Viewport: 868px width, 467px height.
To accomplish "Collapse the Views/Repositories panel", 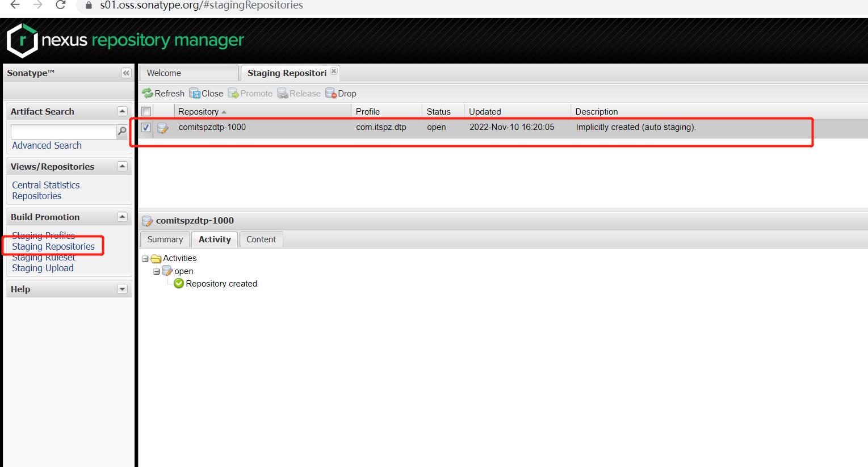I will pyautogui.click(x=122, y=166).
